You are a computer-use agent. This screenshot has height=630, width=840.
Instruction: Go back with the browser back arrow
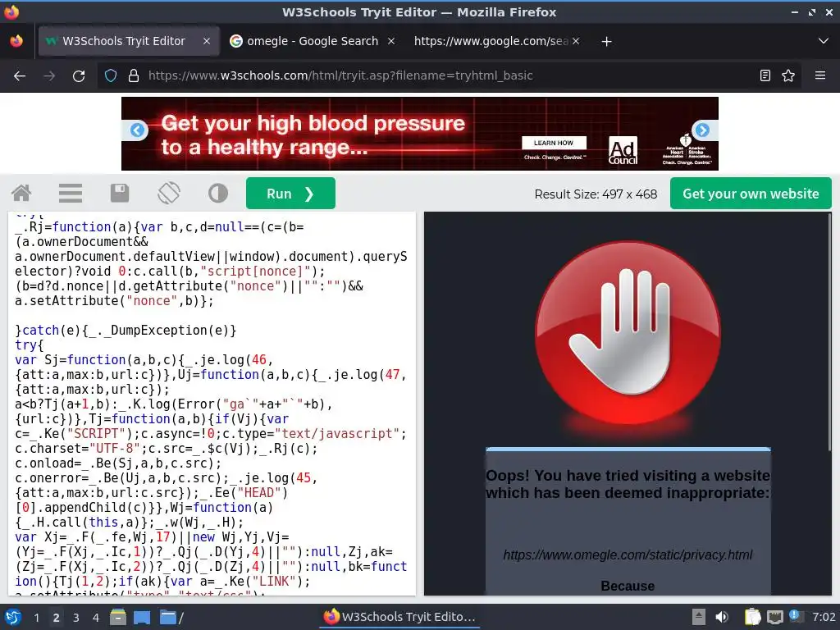tap(20, 75)
